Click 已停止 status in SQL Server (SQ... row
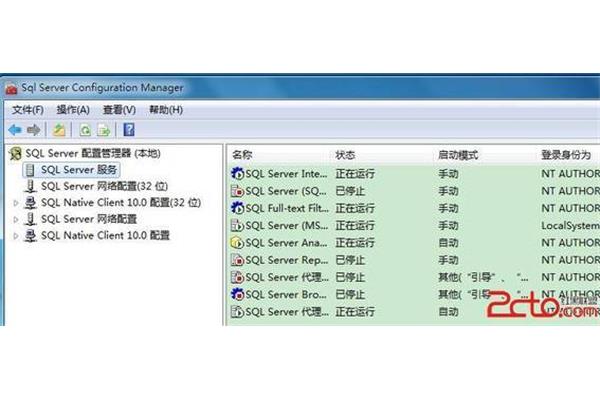This screenshot has height=400, width=600. pos(350,191)
